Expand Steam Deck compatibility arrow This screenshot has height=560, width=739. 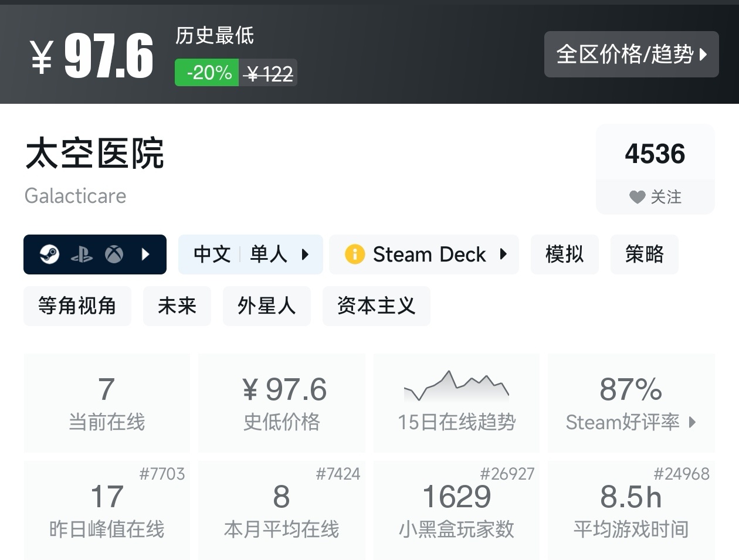503,254
